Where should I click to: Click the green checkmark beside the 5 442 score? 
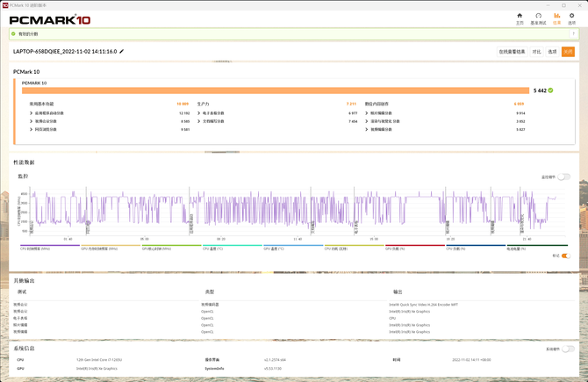(550, 90)
